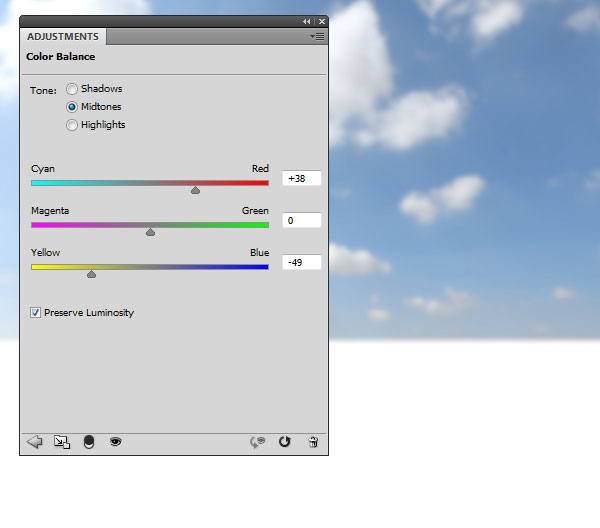Click the Color Balance heading text
Viewport: 600px width, 528px height.
(60, 57)
